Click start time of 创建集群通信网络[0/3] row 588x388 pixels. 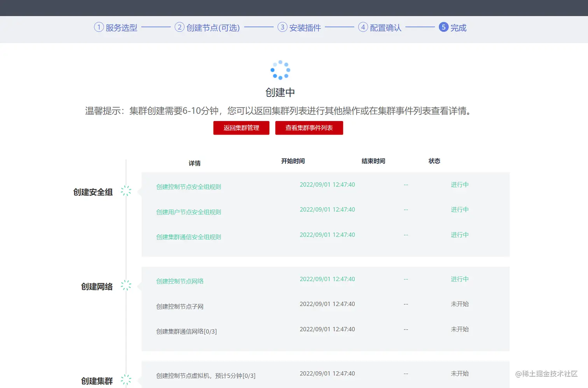tap(327, 329)
